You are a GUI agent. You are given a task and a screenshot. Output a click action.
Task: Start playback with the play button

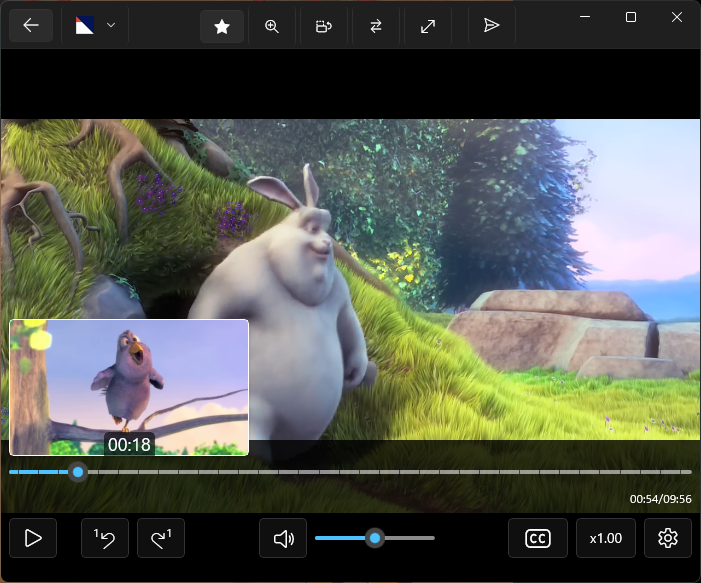tap(33, 538)
